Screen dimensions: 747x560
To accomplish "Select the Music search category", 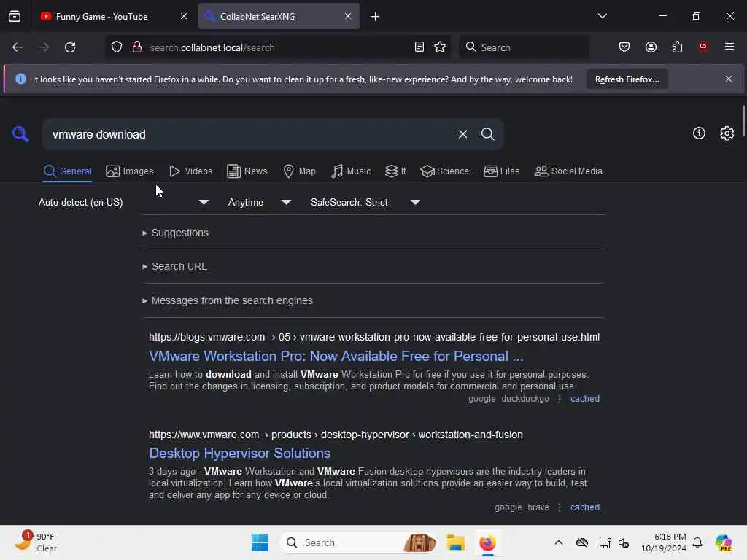I will click(x=351, y=171).
